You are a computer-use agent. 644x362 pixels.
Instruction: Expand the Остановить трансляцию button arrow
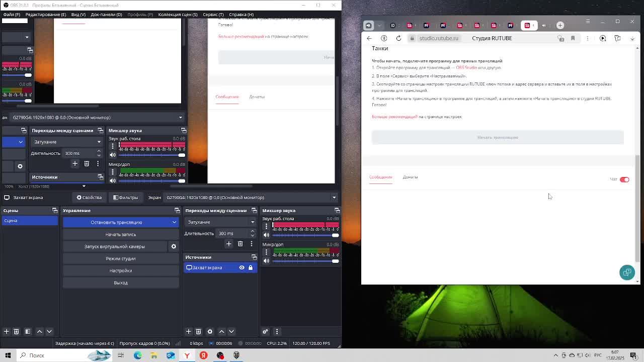pos(174,222)
